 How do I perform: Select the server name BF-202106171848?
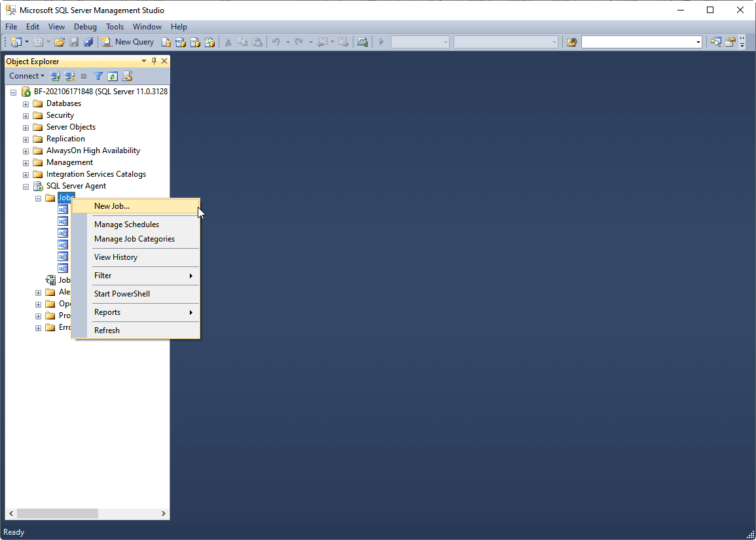coord(63,92)
